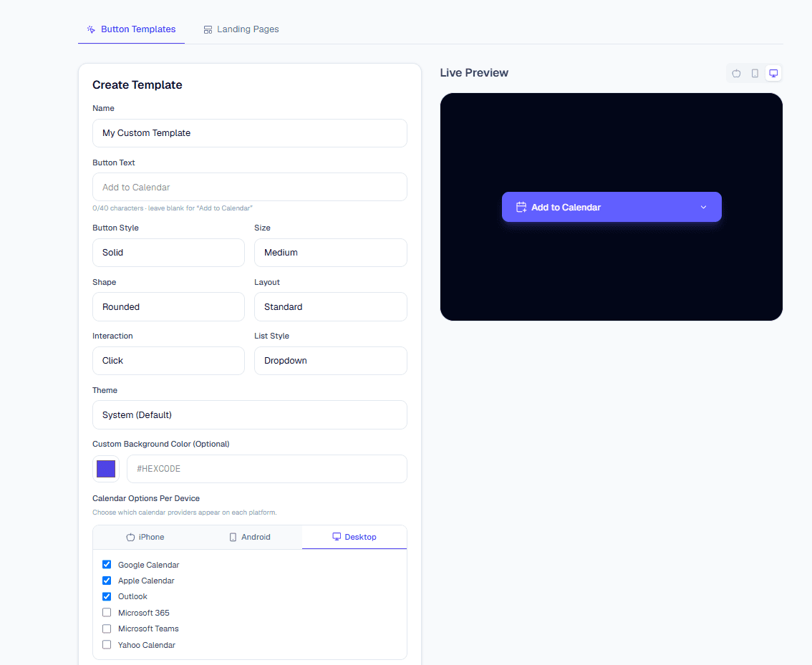Screen dimensions: 812x665
Task: Select the Desktop calendar options tab
Action: point(354,537)
